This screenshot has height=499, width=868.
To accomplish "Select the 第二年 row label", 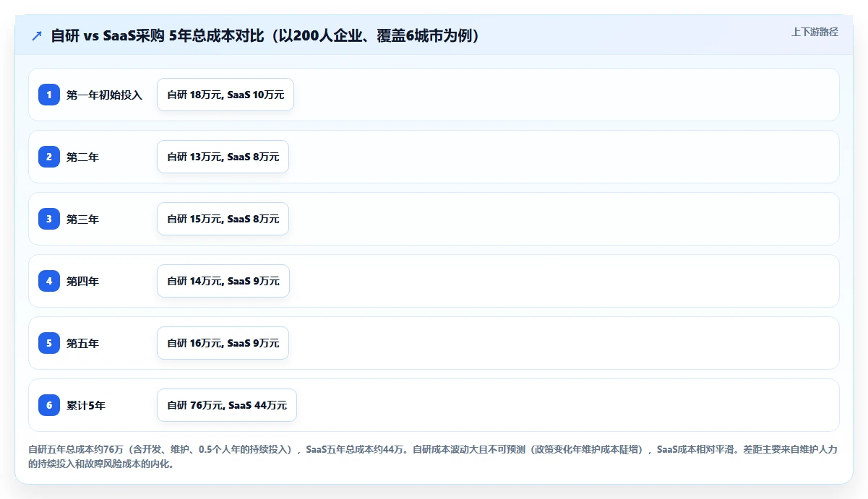I will point(82,157).
